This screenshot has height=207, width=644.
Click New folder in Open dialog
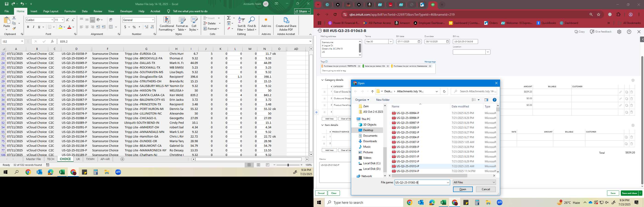coord(383,100)
